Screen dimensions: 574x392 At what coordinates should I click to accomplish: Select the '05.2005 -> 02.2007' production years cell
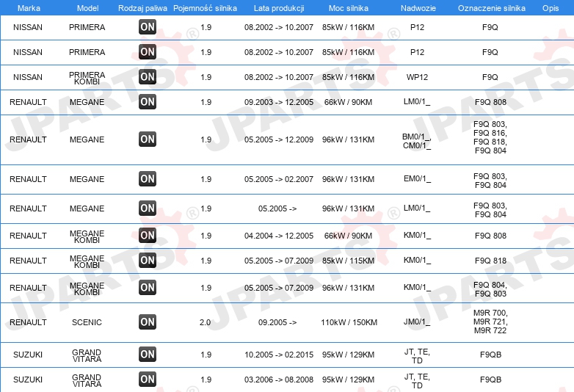point(279,179)
